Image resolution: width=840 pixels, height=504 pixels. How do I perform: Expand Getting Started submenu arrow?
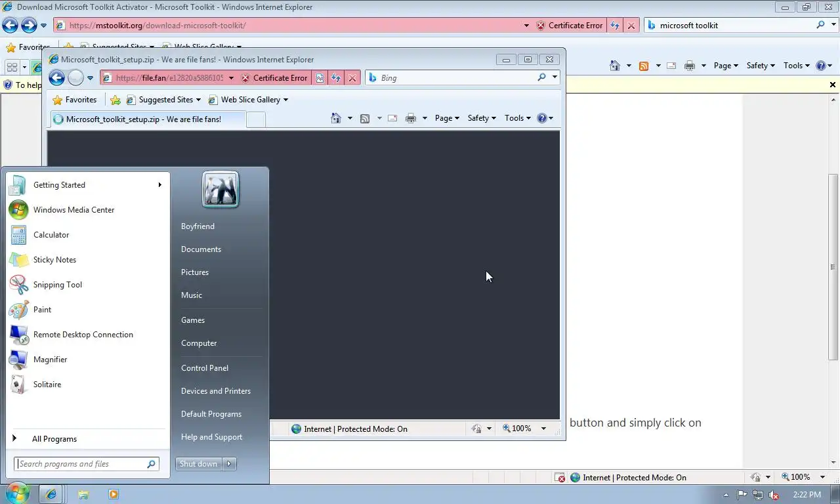point(159,185)
